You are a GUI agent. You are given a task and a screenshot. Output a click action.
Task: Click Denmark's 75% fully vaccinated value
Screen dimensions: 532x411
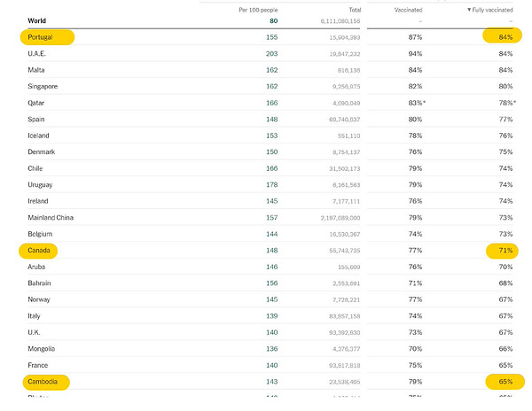[505, 151]
